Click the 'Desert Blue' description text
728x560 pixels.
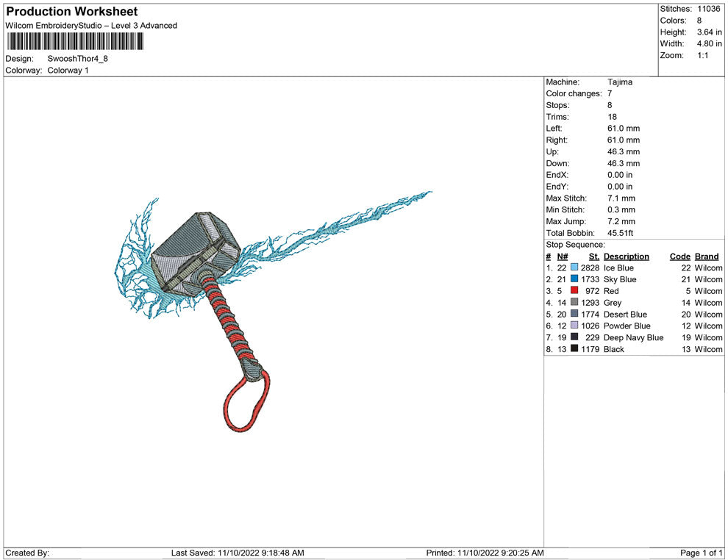(625, 314)
